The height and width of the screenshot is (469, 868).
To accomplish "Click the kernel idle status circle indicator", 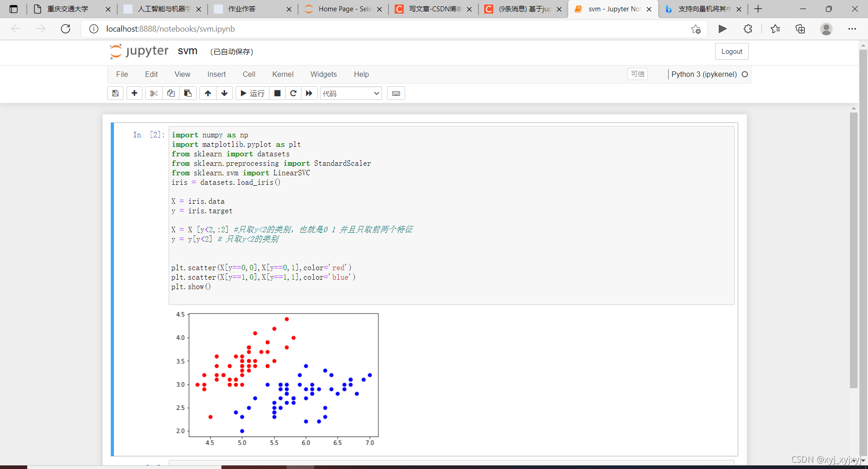I will [745, 74].
